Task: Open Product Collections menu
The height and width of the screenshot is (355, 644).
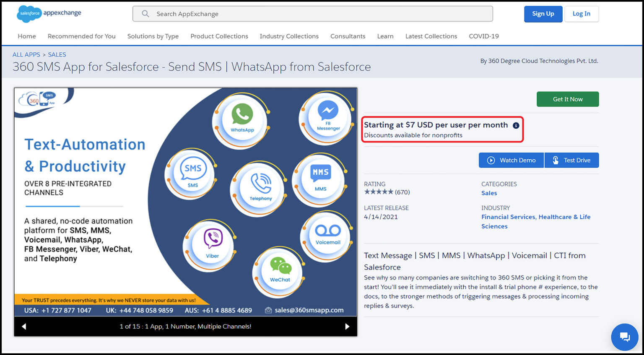Action: (x=219, y=36)
